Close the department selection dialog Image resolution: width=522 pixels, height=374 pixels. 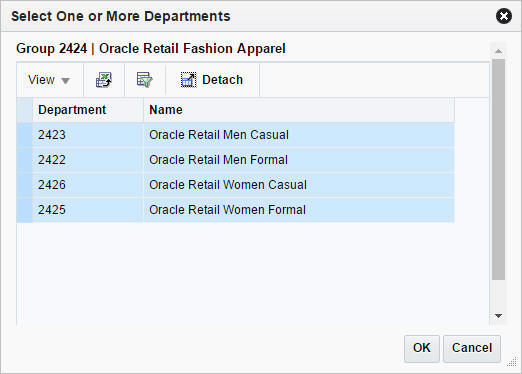tap(504, 16)
